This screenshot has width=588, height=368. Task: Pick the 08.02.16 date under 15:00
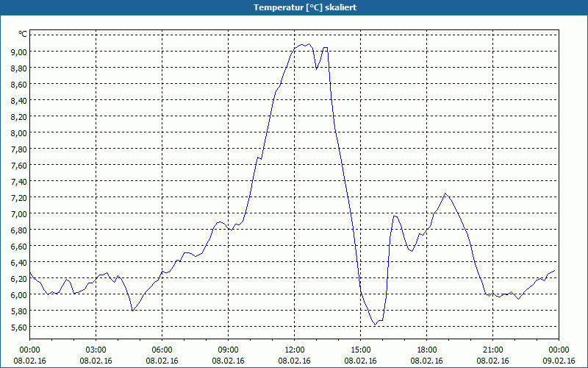[360, 361]
